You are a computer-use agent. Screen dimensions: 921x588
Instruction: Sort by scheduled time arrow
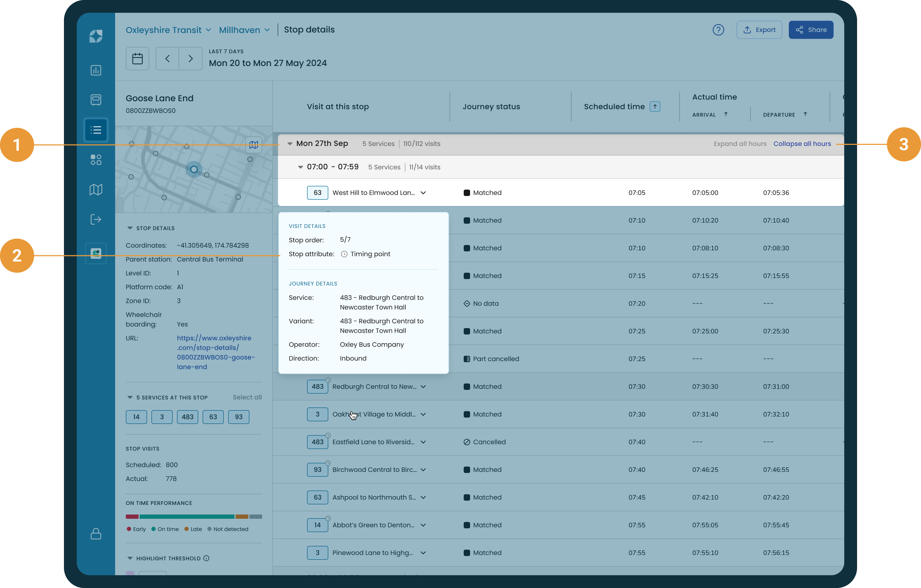[655, 107]
